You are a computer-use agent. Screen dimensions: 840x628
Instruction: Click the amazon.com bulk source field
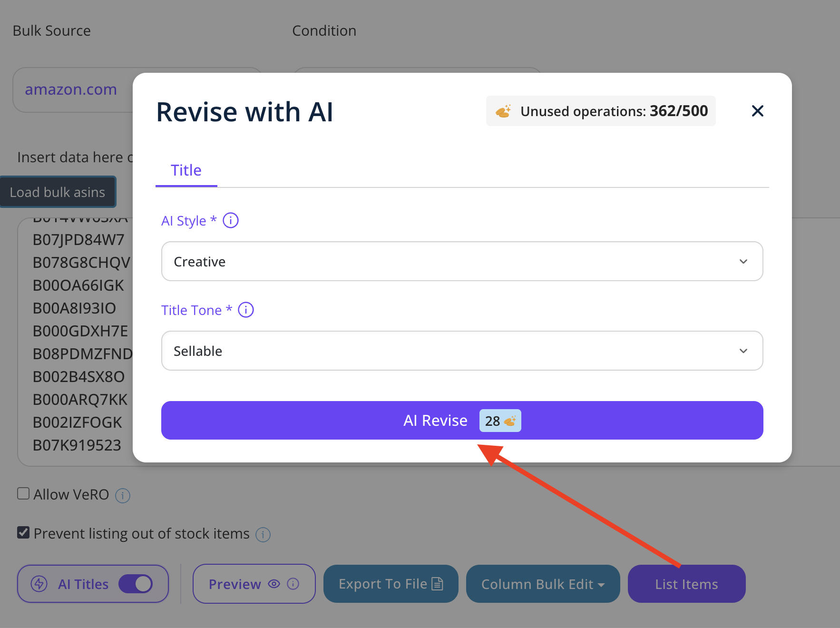pos(71,89)
